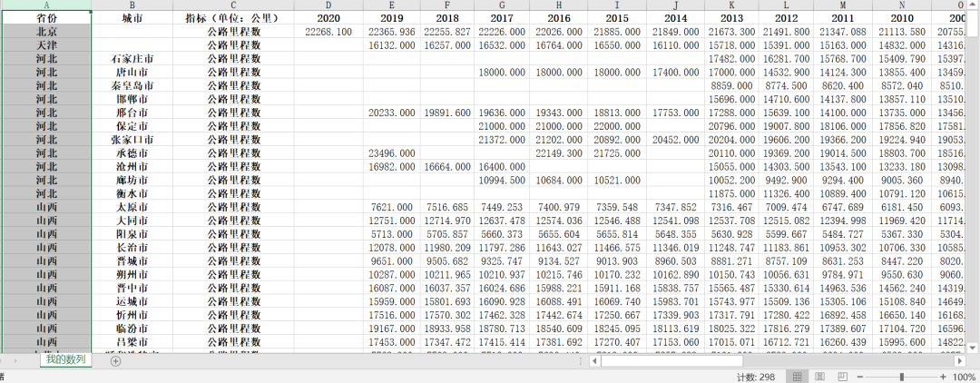
Task: Click the value 23496.000 for 承德市 2019
Action: (x=391, y=153)
